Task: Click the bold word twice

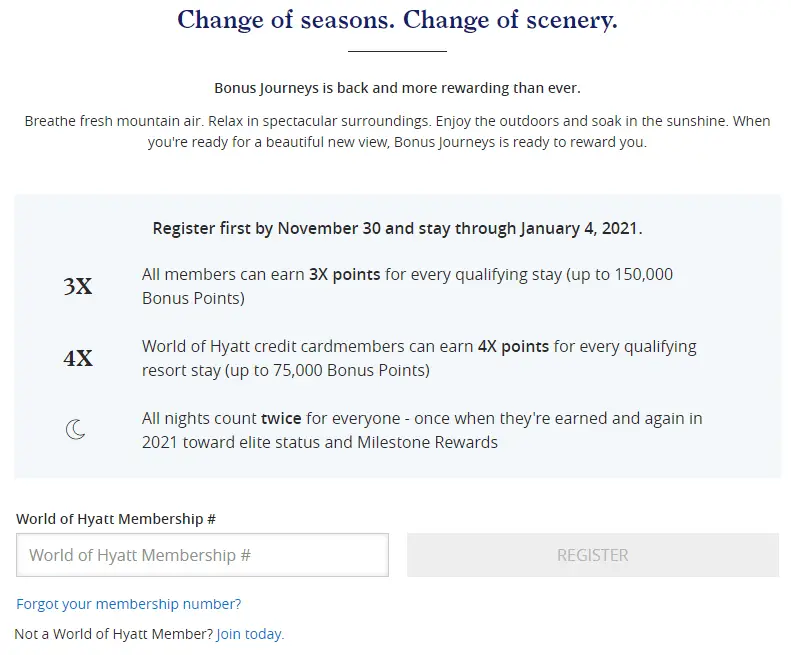Action: 281,419
